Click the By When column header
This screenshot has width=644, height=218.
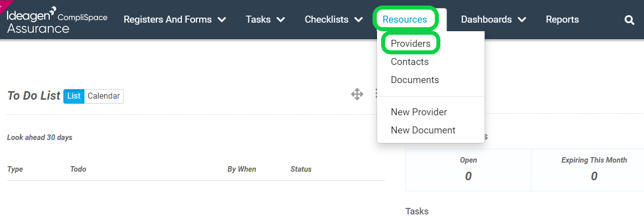click(x=242, y=169)
